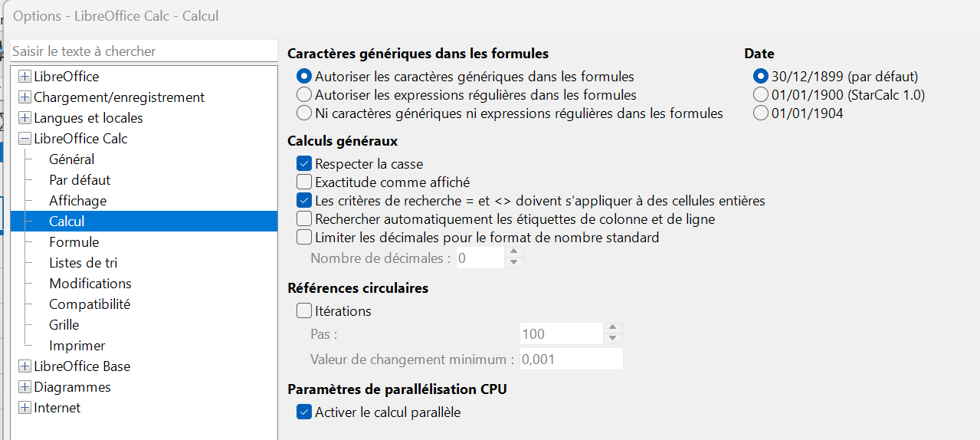Toggle the Respecter la casse checkbox

[x=304, y=164]
